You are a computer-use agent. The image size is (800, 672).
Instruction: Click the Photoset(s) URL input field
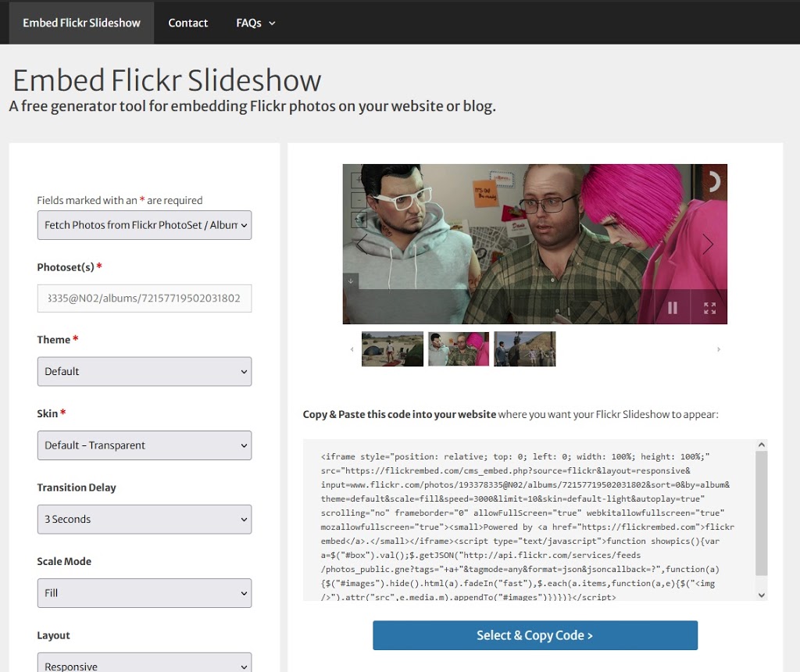145,298
